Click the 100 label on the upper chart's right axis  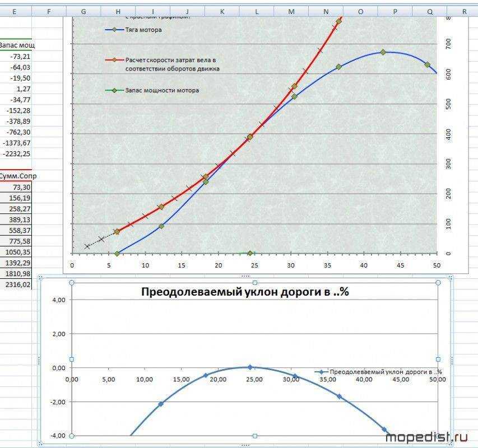[448, 224]
